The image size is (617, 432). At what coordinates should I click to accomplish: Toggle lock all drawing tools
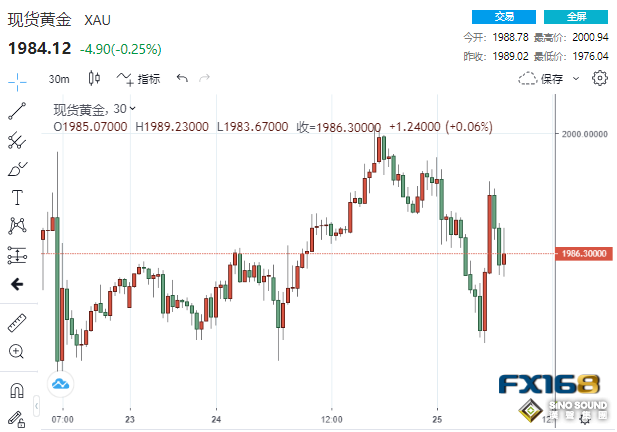pos(16,418)
